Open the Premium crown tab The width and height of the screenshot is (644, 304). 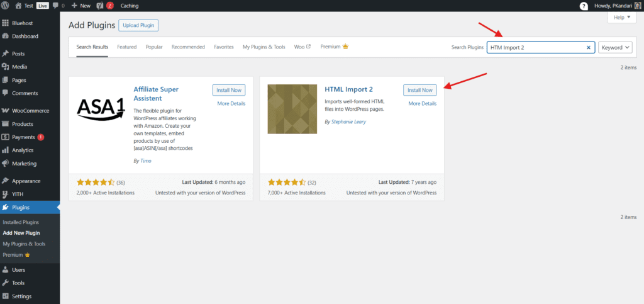pyautogui.click(x=335, y=47)
